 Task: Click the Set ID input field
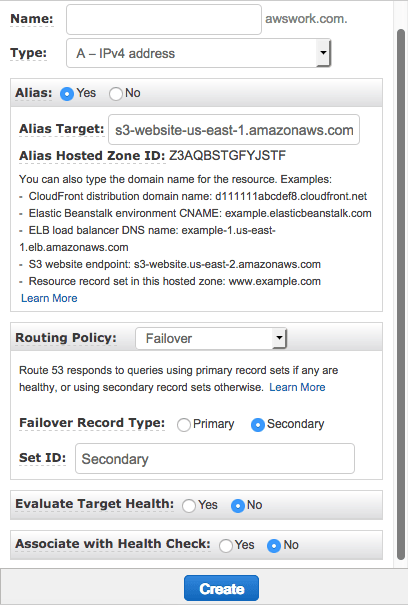(215, 459)
